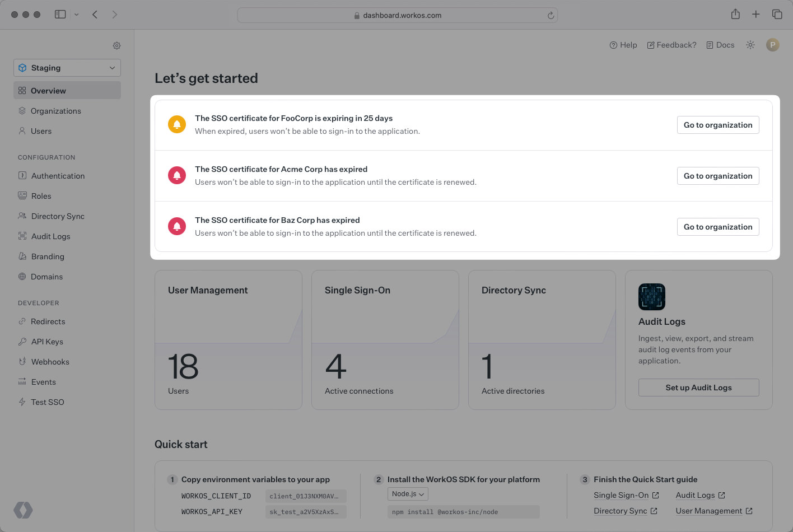The width and height of the screenshot is (793, 532).
Task: Navigate to Organizations in the sidebar
Action: coord(55,111)
